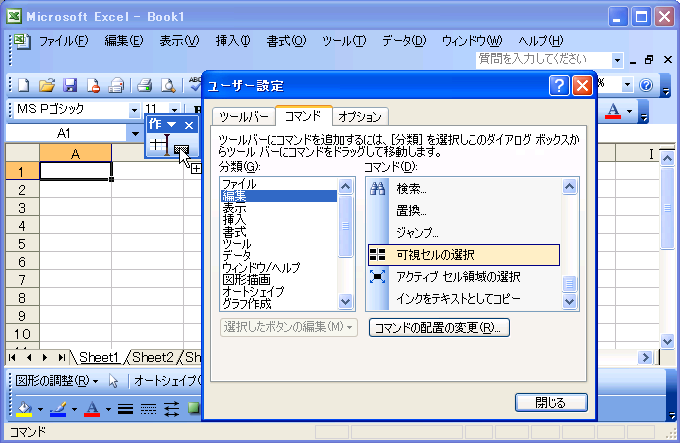Click the drawing toolbar Font Color icon
The width and height of the screenshot is (680, 443).
[92, 409]
